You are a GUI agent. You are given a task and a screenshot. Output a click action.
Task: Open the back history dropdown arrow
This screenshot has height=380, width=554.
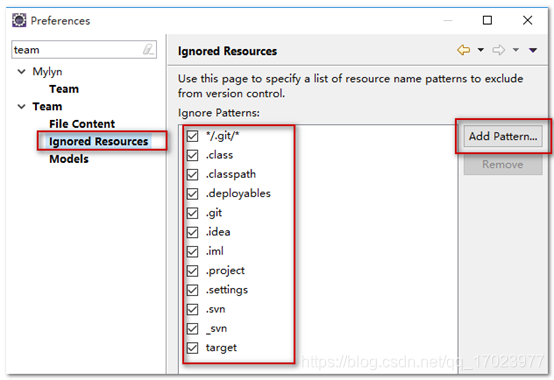coord(481,50)
